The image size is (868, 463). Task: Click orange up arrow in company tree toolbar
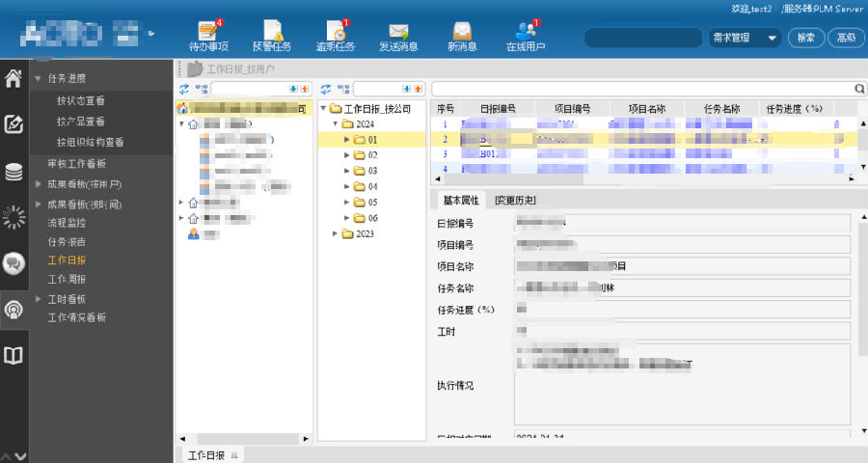click(x=418, y=89)
